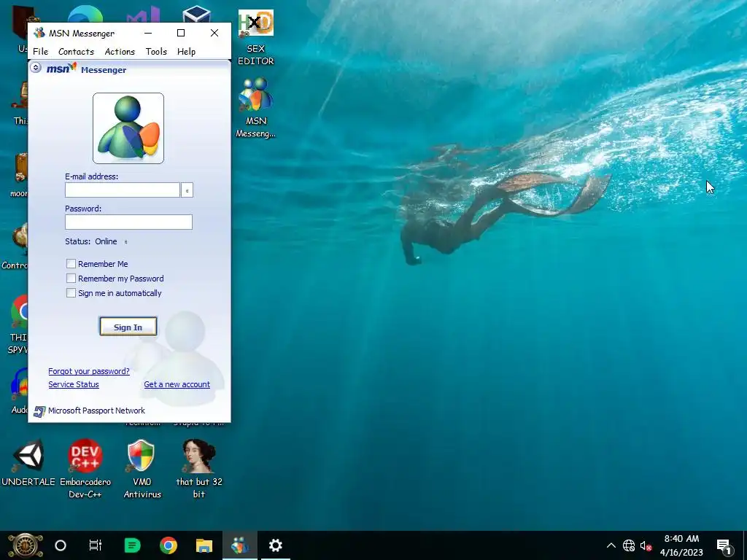Maximize the MSN Messenger window

tap(181, 33)
